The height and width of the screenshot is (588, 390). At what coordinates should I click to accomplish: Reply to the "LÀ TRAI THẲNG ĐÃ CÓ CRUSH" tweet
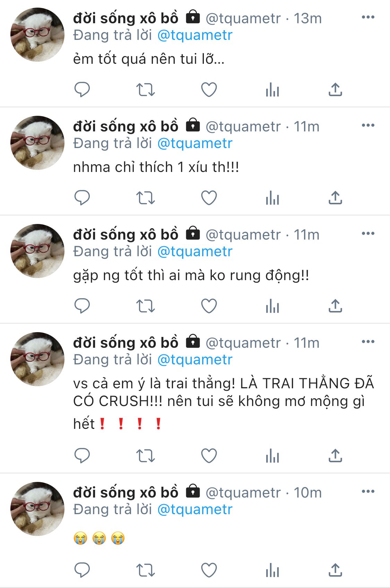pos(82,456)
